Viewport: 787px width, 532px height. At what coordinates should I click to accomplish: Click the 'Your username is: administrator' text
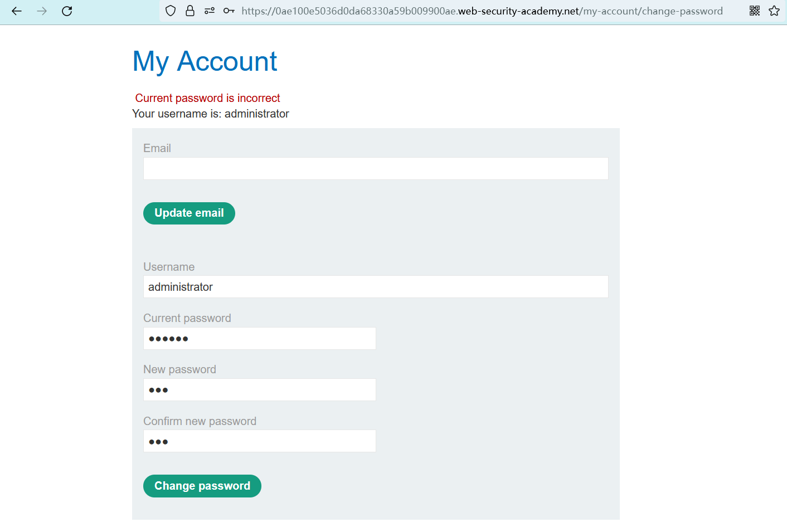click(x=211, y=114)
